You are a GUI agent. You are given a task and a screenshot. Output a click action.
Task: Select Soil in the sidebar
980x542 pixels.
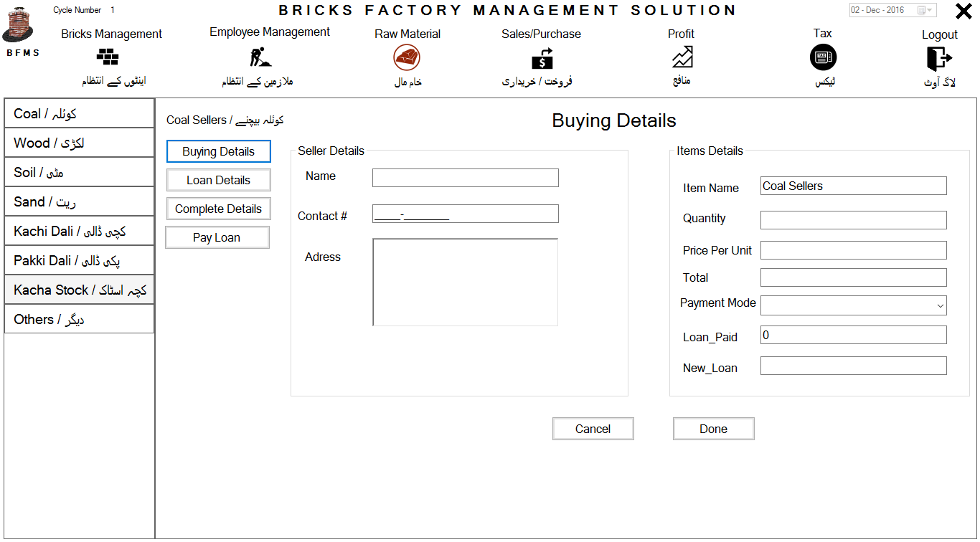(80, 172)
